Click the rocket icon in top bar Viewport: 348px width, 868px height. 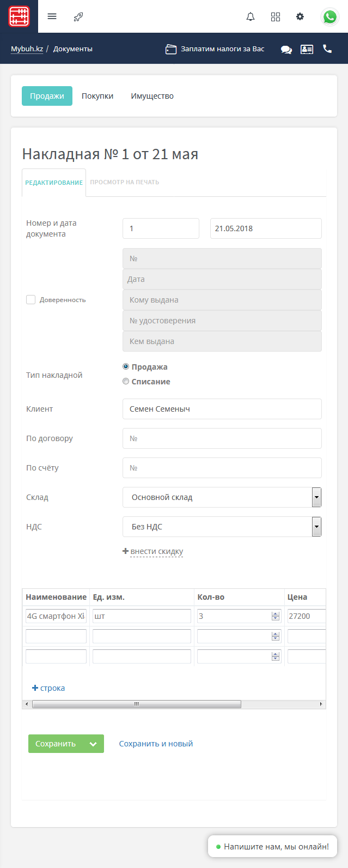[x=78, y=16]
